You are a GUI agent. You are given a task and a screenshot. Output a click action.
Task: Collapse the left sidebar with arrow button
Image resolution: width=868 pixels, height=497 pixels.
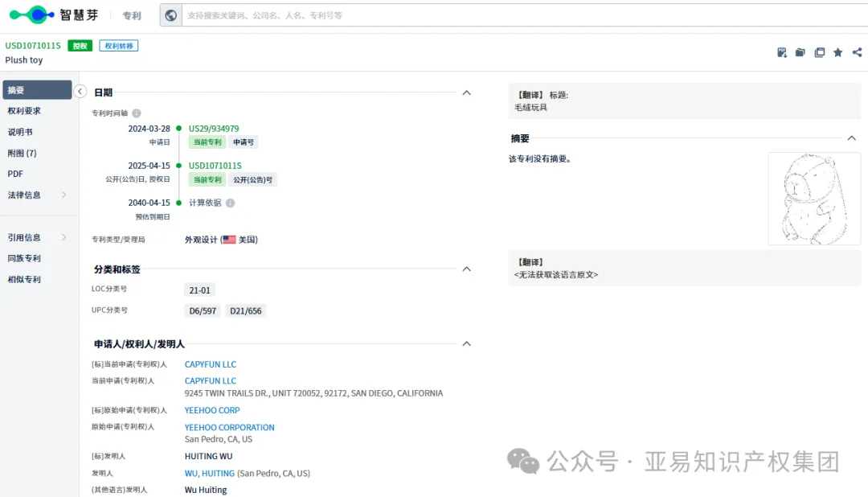pyautogui.click(x=80, y=92)
